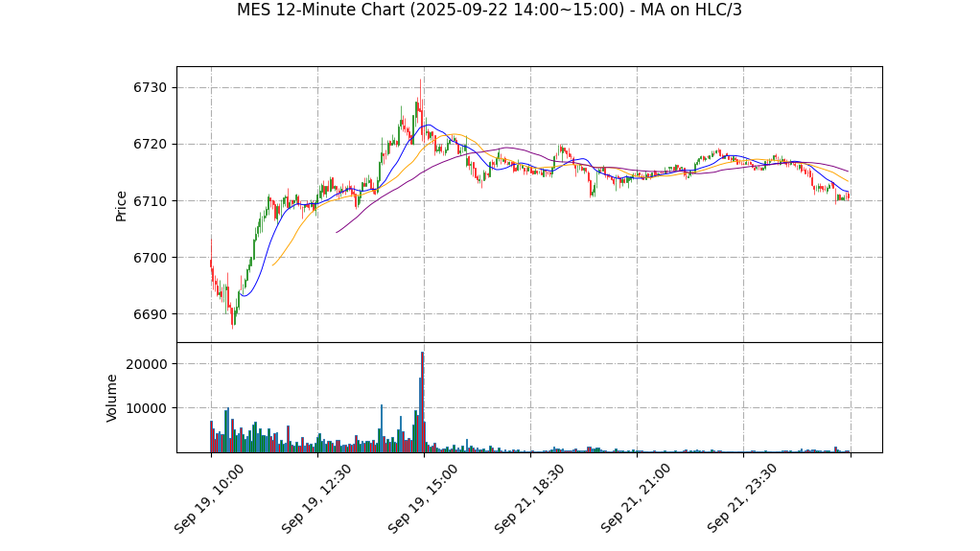Click the 6700 price axis label
This screenshot has width=980, height=551.
(x=150, y=258)
